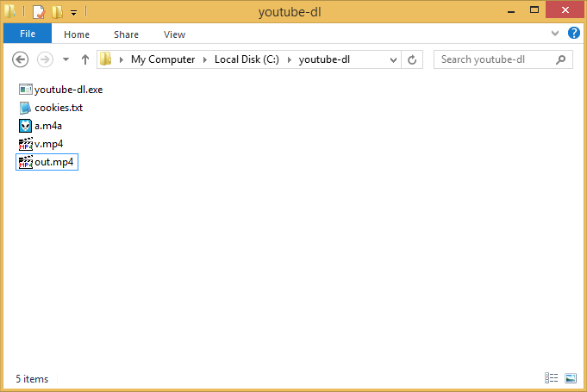The image size is (587, 392).
Task: Open the Share ribbon tab
Action: pos(126,34)
